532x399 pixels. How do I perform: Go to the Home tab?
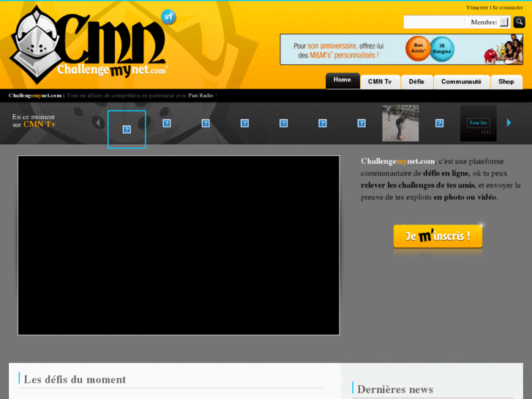click(342, 80)
